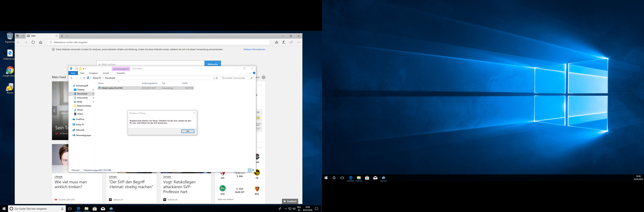Screen dimensions: 644x212
Task: Switch to the Explorer Start ribbon tab
Action: pyautogui.click(x=82, y=73)
